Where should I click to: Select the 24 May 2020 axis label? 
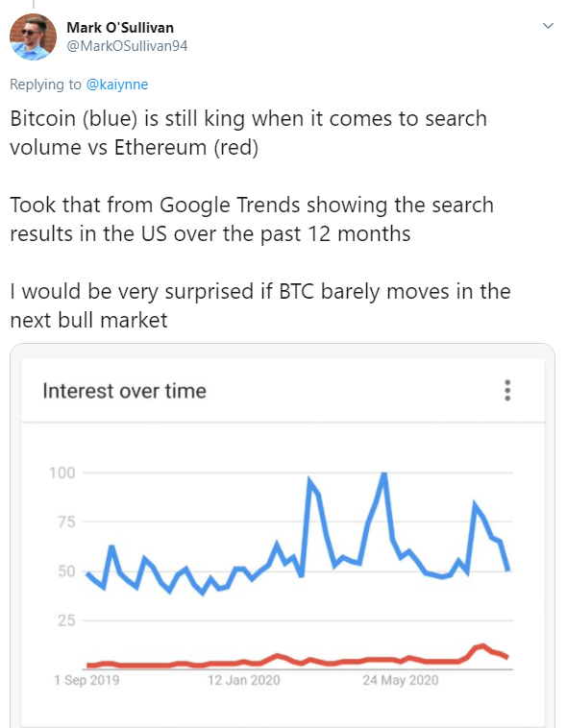click(401, 680)
